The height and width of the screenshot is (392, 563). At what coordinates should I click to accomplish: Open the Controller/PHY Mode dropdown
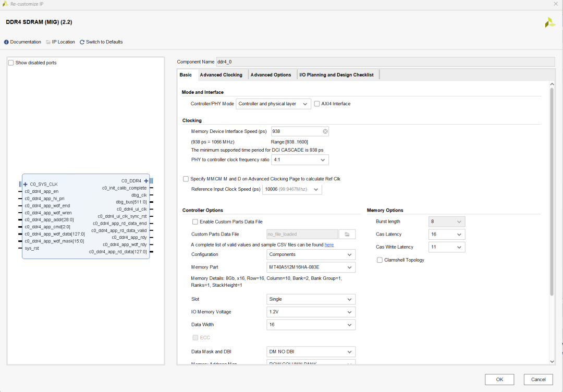point(273,104)
